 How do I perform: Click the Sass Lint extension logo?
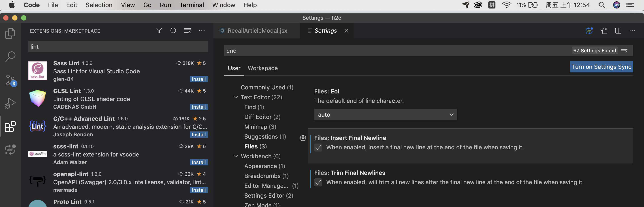click(x=38, y=71)
